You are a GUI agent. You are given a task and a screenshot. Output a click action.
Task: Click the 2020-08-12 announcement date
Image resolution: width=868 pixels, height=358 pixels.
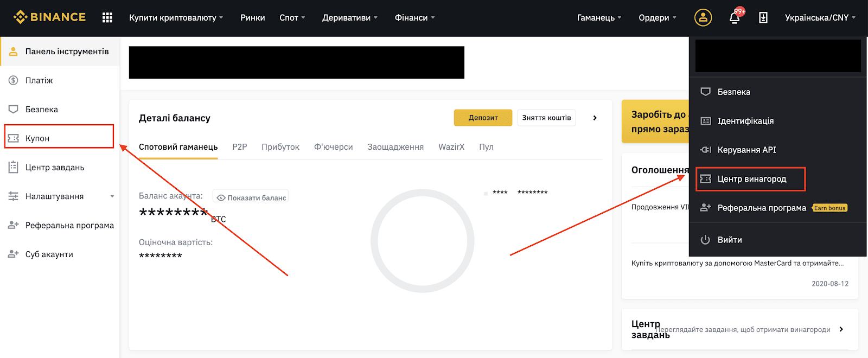coord(830,284)
